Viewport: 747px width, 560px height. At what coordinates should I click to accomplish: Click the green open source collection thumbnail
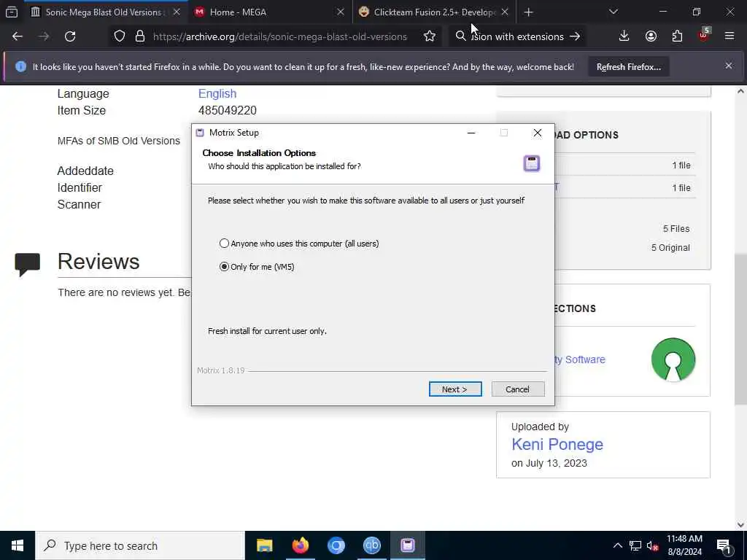tap(673, 359)
